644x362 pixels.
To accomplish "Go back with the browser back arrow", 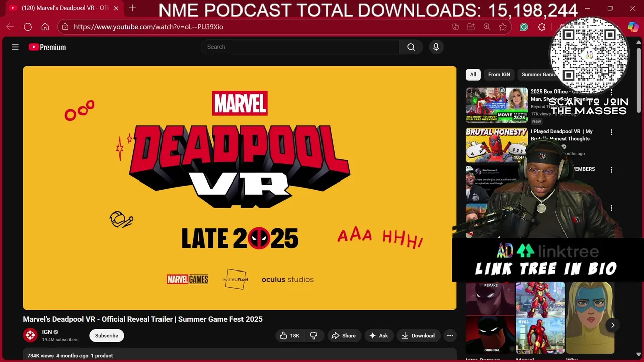I will click(x=10, y=27).
